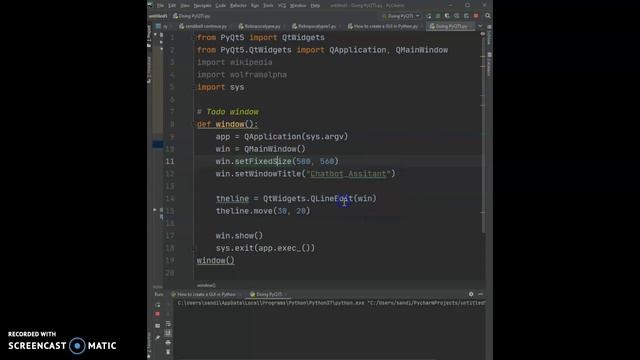Open the Structure tool window sidebar tab
This screenshot has height=360, width=640.
[149, 70]
